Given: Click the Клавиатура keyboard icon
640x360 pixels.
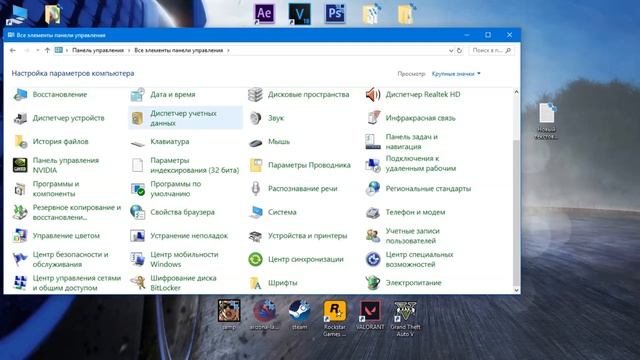Looking at the screenshot, I should pos(138,143).
